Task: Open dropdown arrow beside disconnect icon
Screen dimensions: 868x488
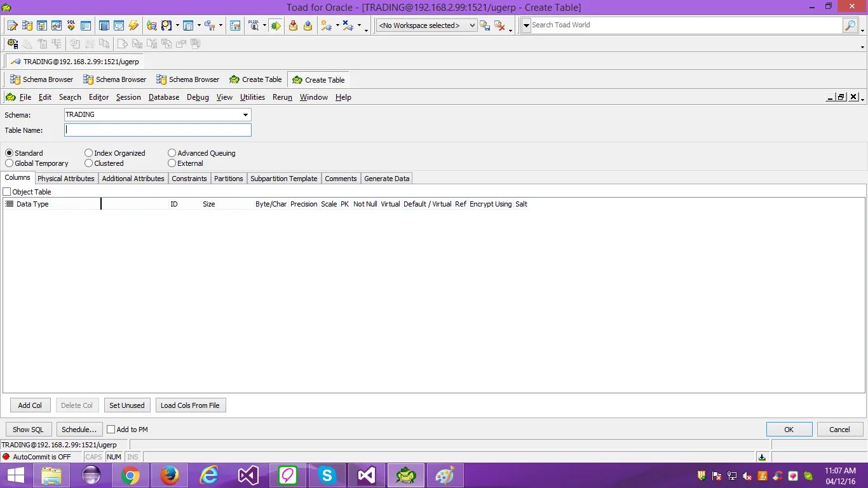Action: click(359, 26)
